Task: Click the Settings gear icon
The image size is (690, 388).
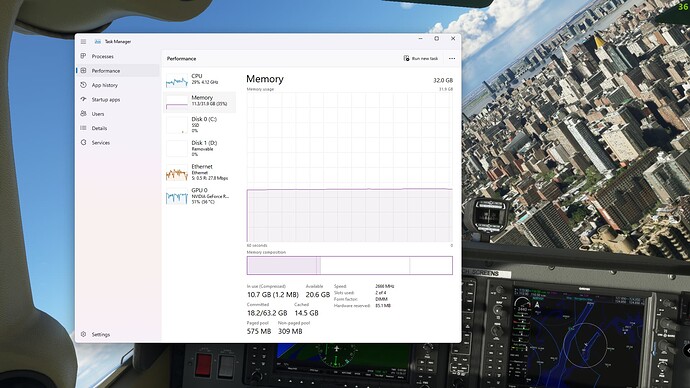Action: (x=83, y=334)
